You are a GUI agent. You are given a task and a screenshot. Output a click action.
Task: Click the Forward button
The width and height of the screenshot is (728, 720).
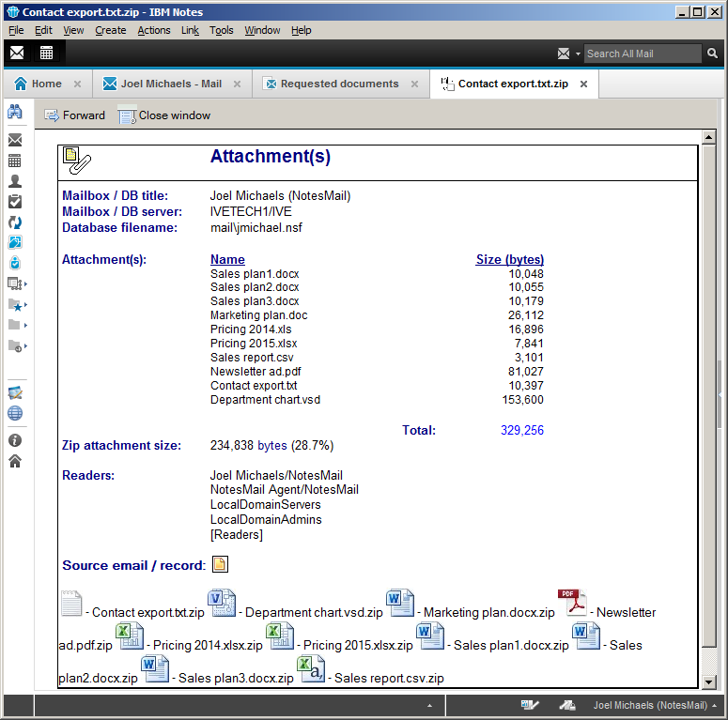point(75,115)
